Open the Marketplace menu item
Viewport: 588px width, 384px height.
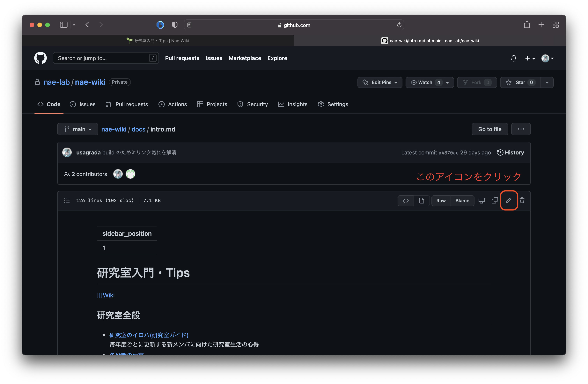(x=245, y=58)
